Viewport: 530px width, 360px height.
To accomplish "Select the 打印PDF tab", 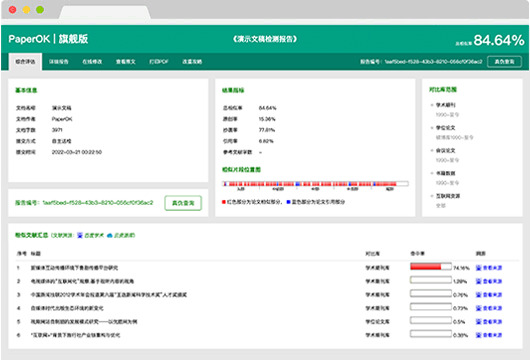I will click(159, 62).
